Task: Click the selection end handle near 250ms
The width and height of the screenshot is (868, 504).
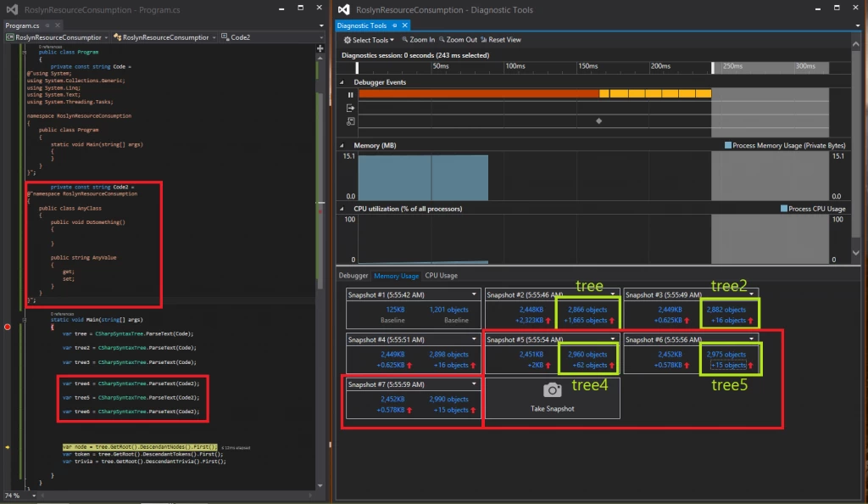Action: (712, 68)
